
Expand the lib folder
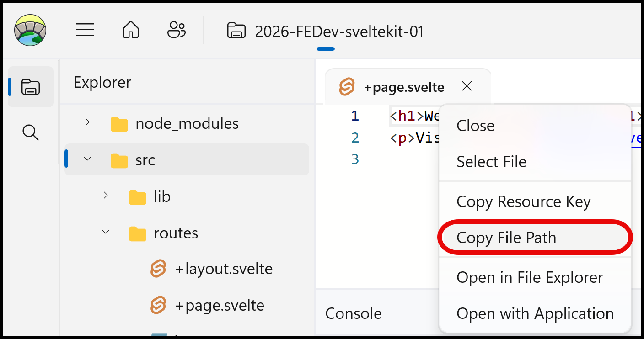click(106, 196)
